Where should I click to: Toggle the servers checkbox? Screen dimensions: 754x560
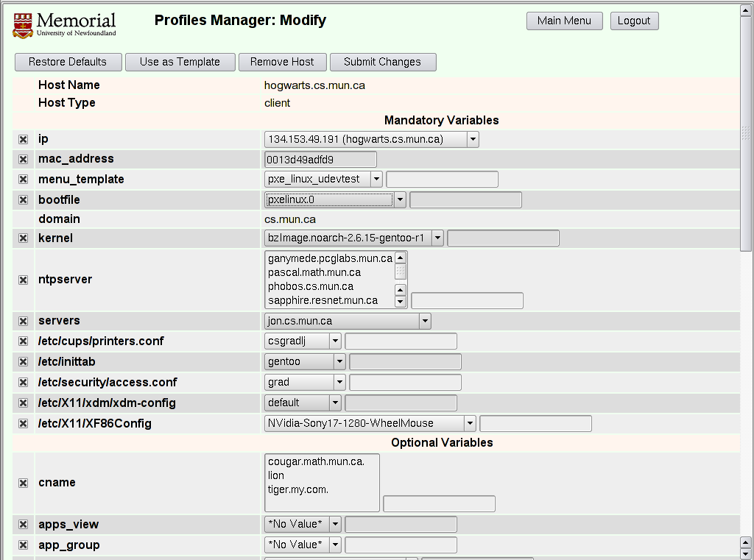23,321
